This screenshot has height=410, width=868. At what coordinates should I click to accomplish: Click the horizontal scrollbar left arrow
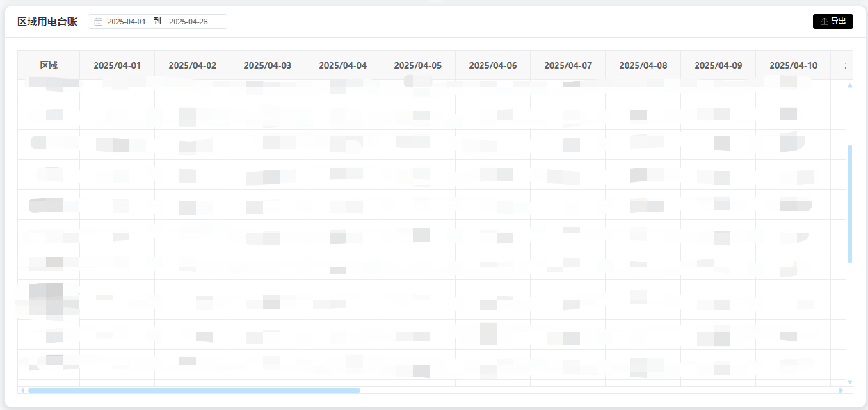[x=22, y=391]
